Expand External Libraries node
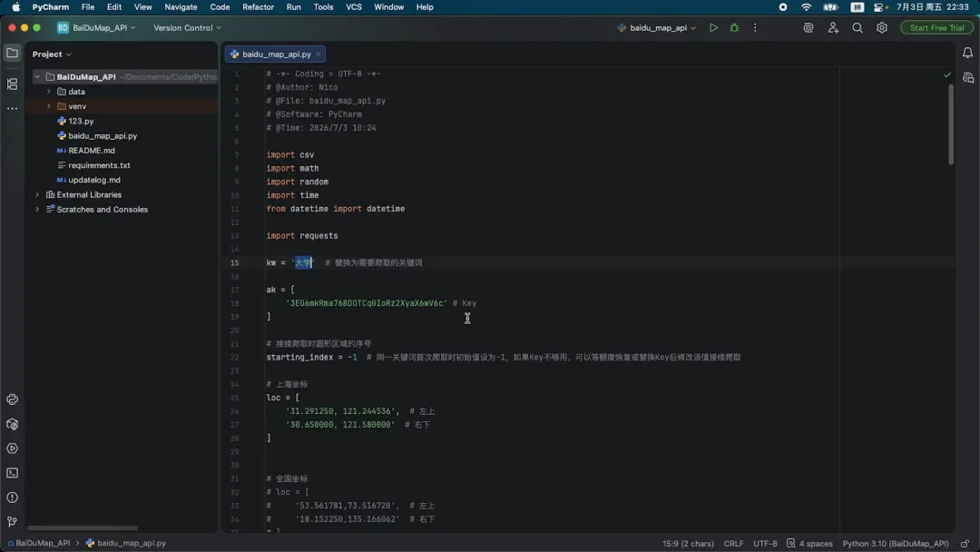Viewport: 980px width, 552px height. (37, 194)
